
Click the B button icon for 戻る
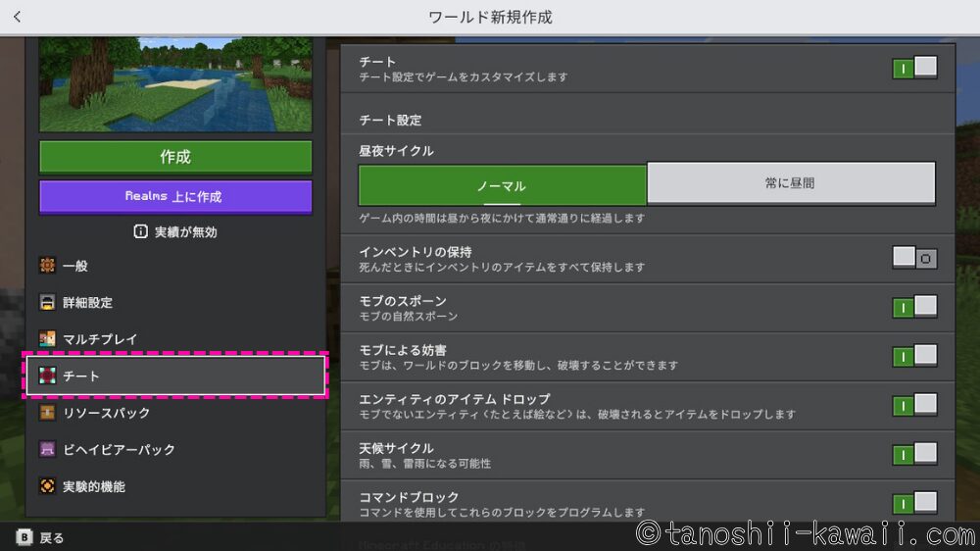tap(24, 537)
